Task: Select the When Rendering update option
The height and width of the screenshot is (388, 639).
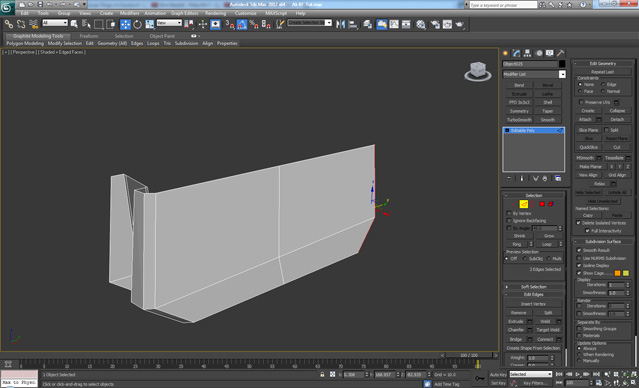Action: (579, 355)
